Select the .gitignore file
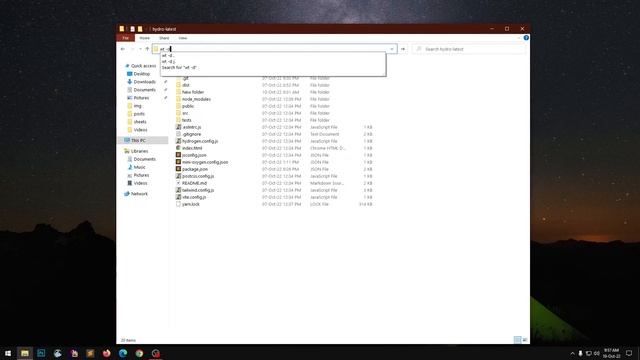The width and height of the screenshot is (640, 360). [x=191, y=134]
